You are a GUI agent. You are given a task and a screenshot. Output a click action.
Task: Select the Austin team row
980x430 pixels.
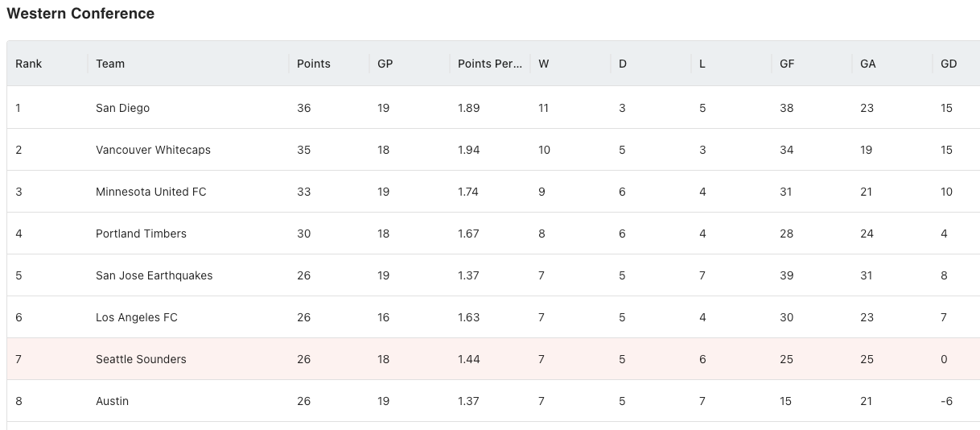point(493,401)
